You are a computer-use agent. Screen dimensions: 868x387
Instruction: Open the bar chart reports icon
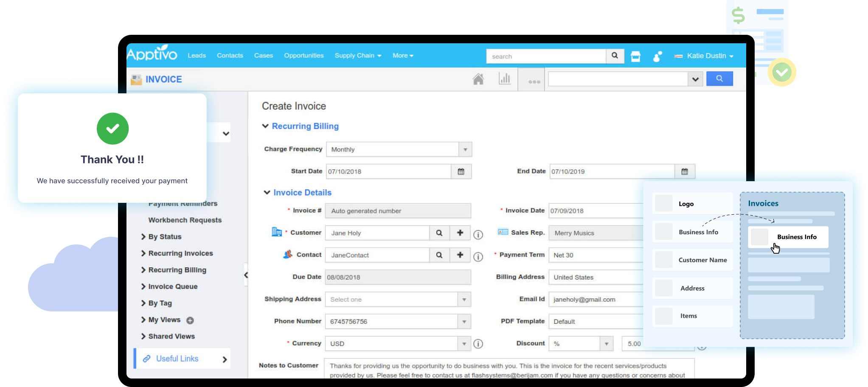tap(504, 79)
